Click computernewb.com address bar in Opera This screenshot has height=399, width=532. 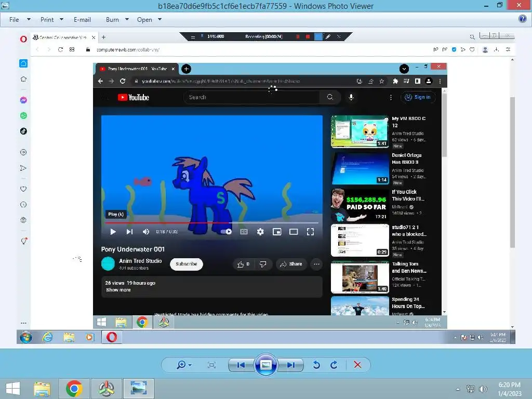click(x=128, y=49)
